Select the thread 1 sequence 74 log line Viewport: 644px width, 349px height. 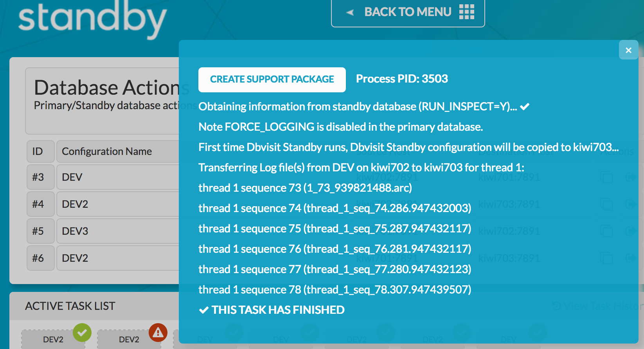pyautogui.click(x=335, y=209)
